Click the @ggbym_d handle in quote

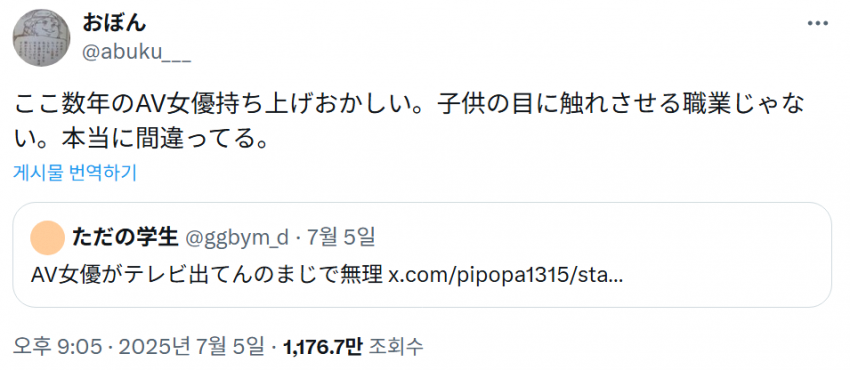237,237
